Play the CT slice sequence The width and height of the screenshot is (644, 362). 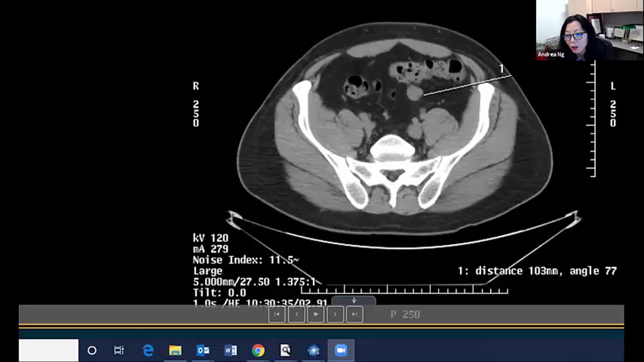[316, 314]
